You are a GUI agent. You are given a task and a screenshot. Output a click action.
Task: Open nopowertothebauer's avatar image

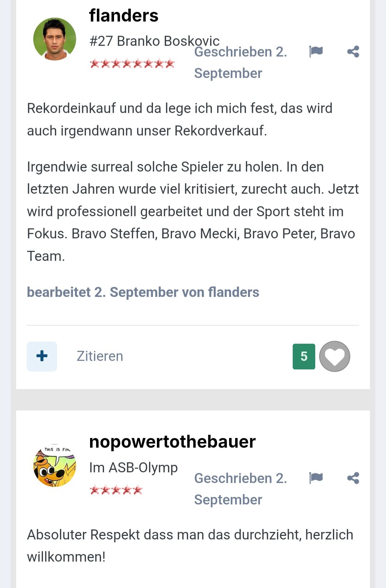click(x=55, y=465)
